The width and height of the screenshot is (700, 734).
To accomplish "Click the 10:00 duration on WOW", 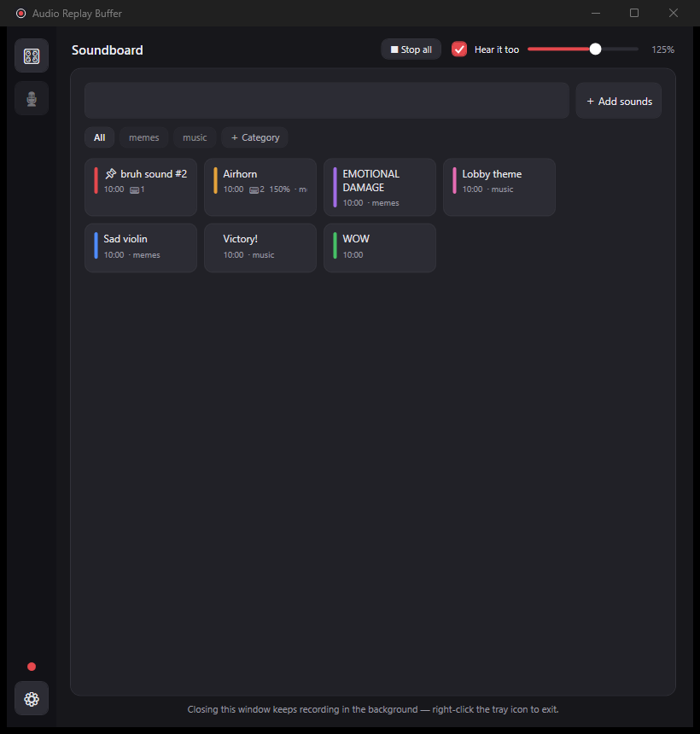I will (353, 255).
